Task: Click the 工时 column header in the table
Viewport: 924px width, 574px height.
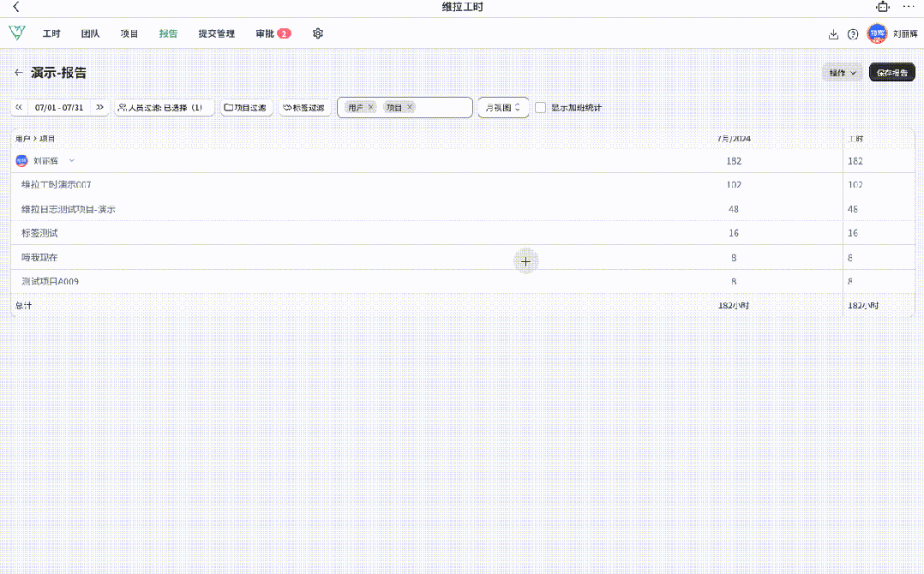Action: (855, 138)
